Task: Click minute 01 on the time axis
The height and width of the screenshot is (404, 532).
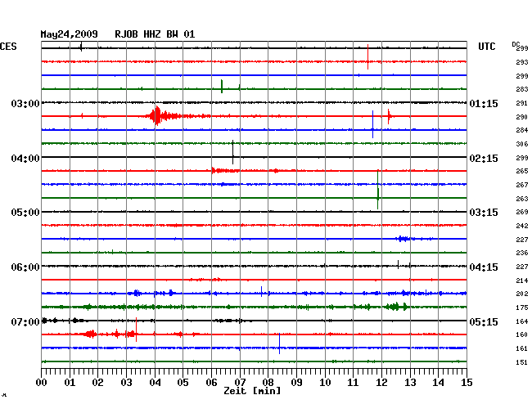Action: [70, 383]
